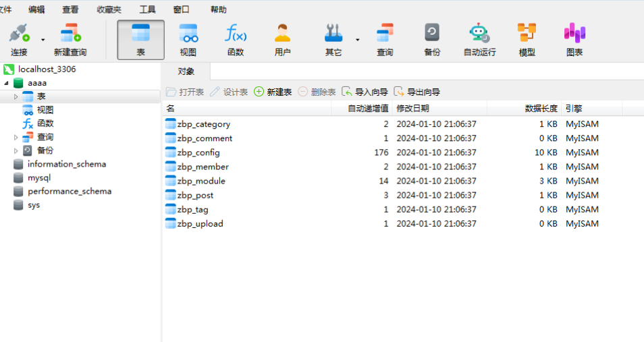
Task: Open the User (用户) toolbar icon
Action: point(283,40)
